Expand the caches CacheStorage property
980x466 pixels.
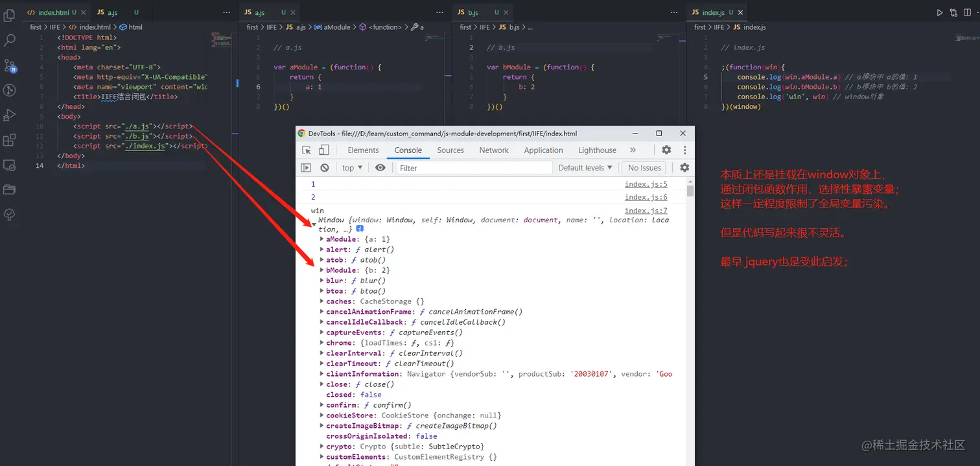click(x=322, y=301)
